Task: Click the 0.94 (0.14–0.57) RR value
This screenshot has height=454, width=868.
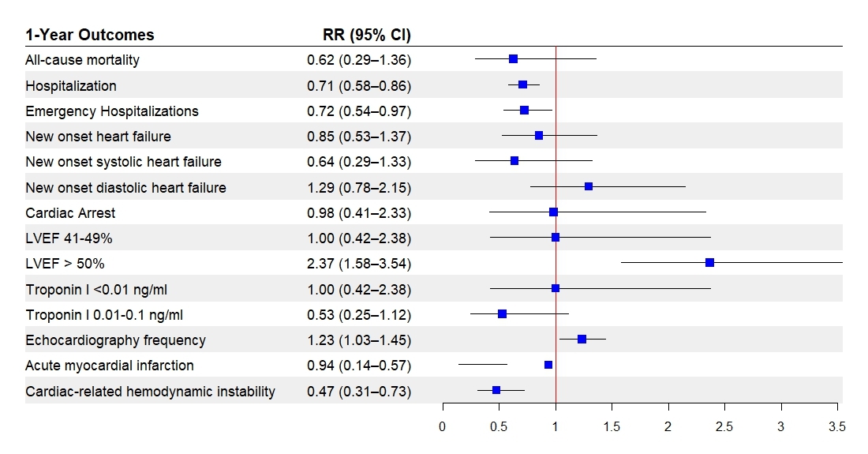Action: [x=359, y=366]
